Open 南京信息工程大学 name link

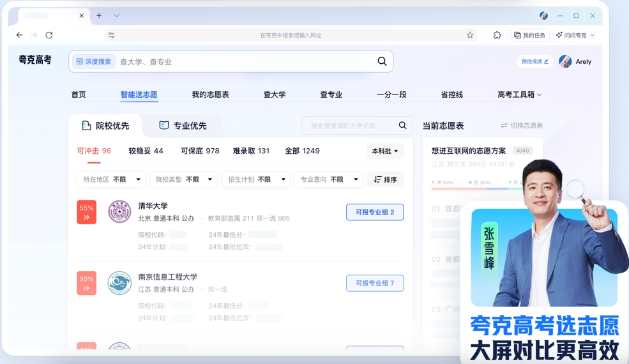pos(168,277)
